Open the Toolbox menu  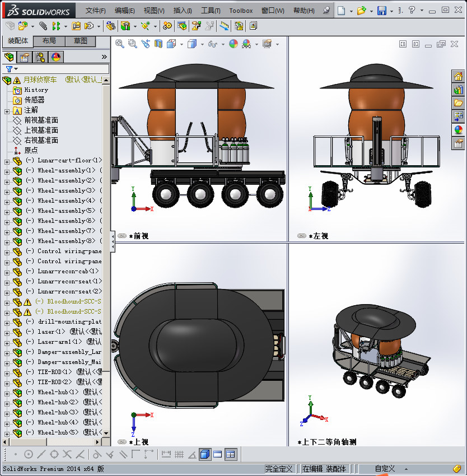[241, 11]
